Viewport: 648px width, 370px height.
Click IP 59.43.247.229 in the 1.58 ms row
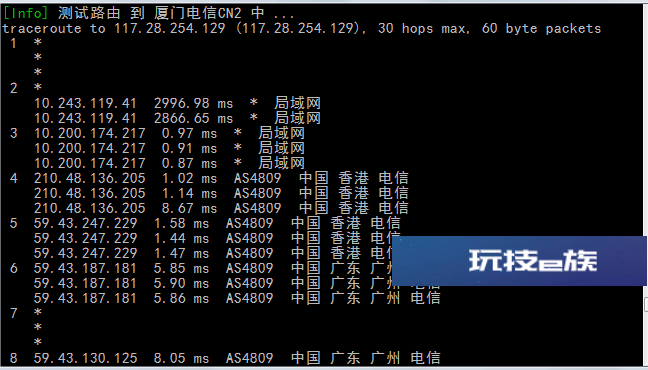[x=85, y=223]
